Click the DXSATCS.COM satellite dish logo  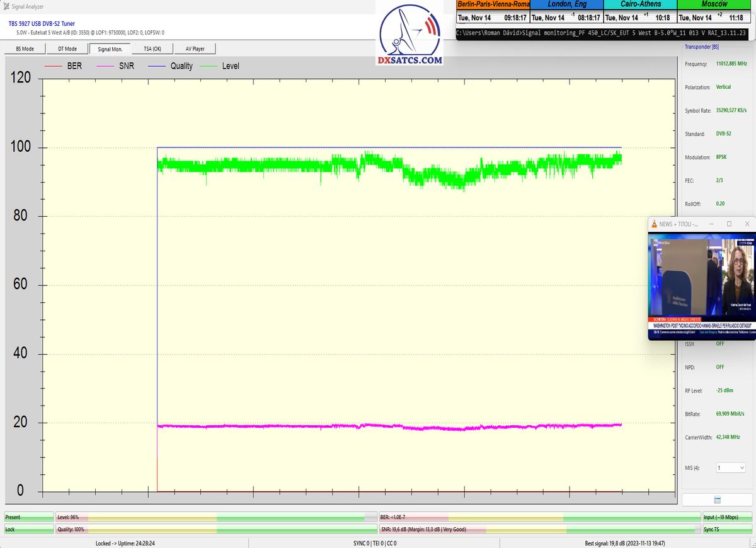(409, 35)
